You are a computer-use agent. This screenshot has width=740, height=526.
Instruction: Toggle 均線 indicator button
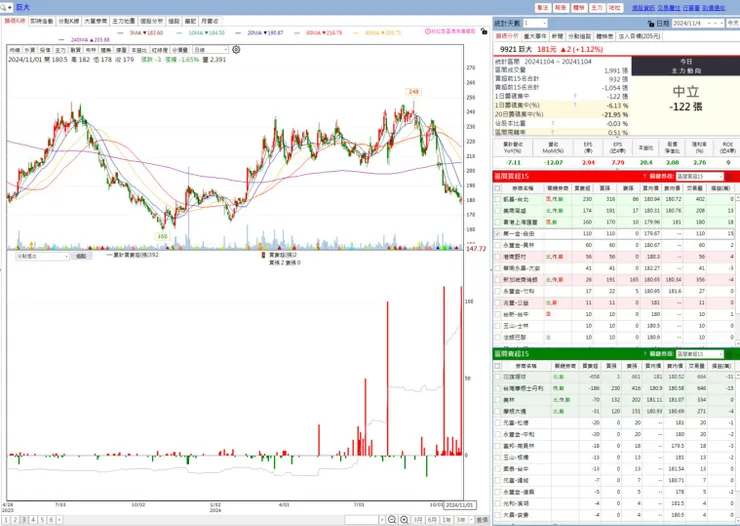coord(15,50)
